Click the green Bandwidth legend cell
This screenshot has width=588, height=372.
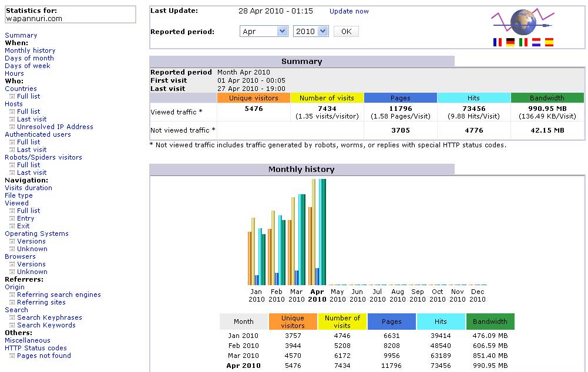(490, 322)
